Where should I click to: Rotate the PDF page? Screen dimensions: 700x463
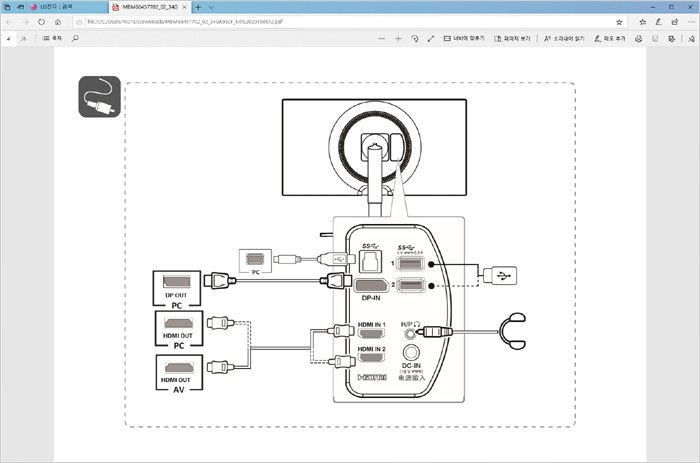[414, 38]
